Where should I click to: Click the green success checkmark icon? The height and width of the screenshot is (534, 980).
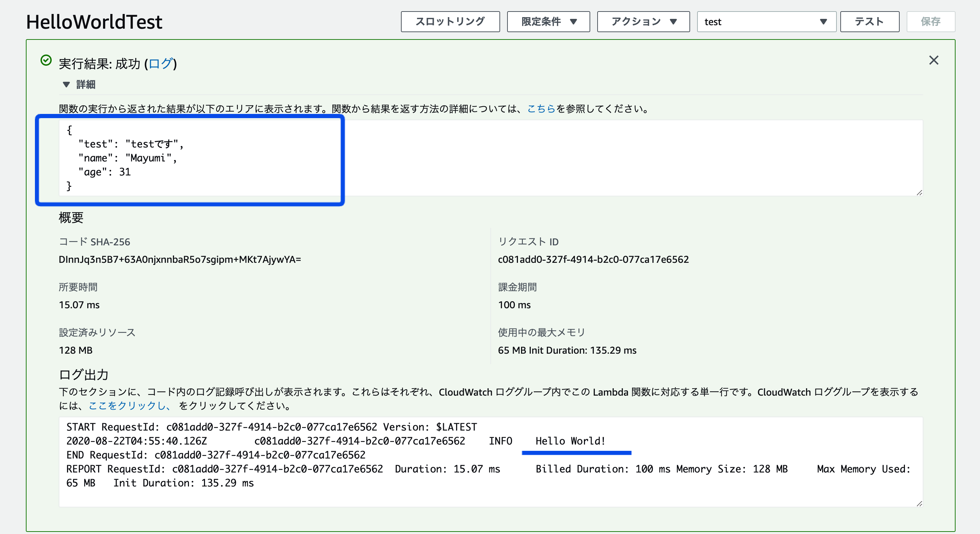click(x=46, y=60)
